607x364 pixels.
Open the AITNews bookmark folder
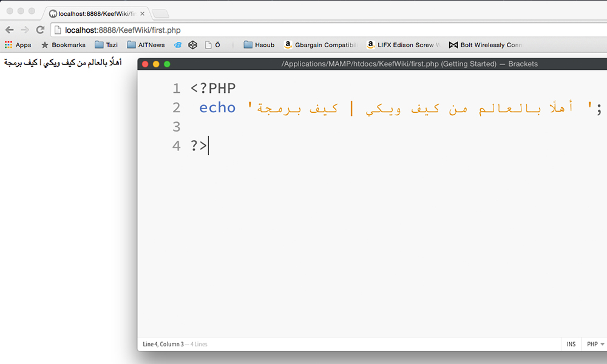[146, 45]
